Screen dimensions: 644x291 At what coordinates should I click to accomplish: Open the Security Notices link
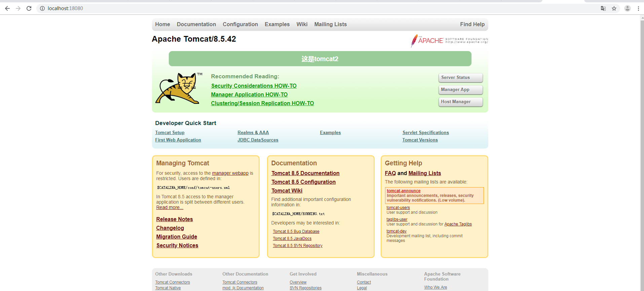pyautogui.click(x=177, y=245)
